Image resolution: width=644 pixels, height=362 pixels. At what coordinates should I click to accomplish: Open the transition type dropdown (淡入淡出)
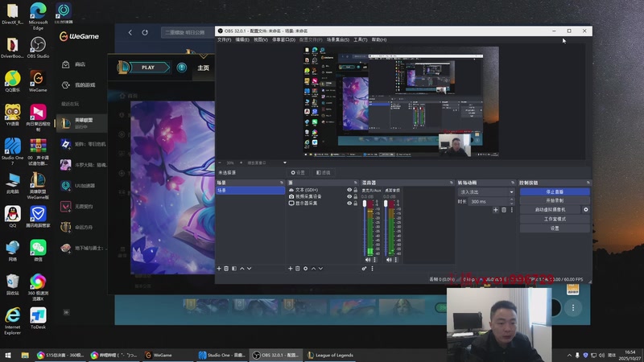(x=486, y=192)
